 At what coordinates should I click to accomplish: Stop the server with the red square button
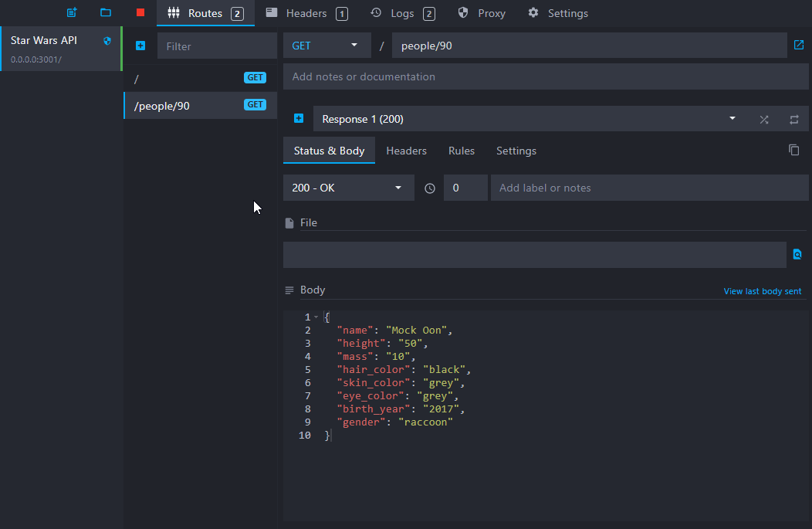(140, 12)
